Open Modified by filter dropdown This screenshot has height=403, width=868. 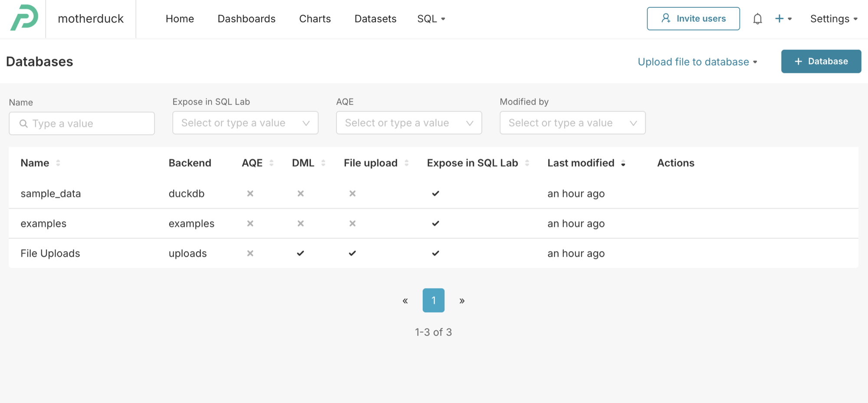[572, 123]
